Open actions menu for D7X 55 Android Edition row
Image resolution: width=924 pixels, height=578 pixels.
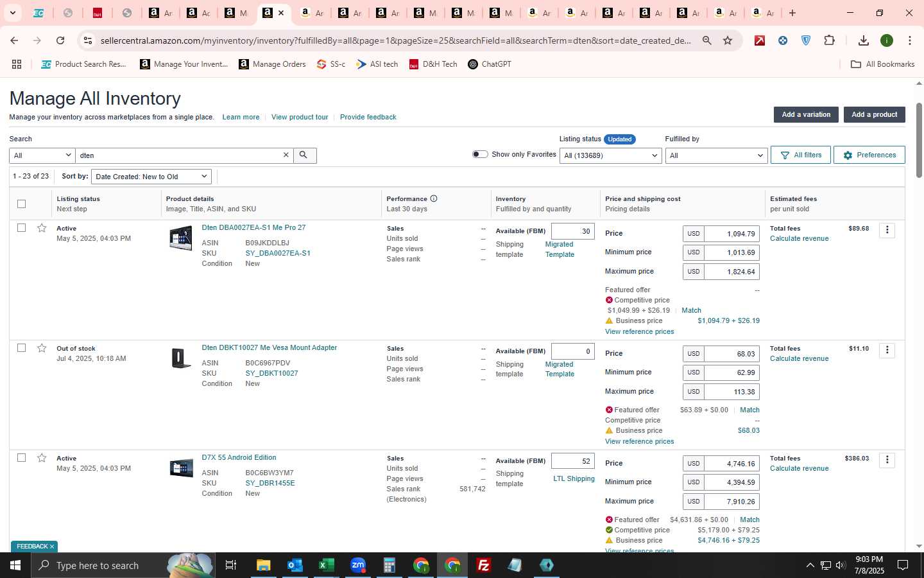pyautogui.click(x=887, y=460)
